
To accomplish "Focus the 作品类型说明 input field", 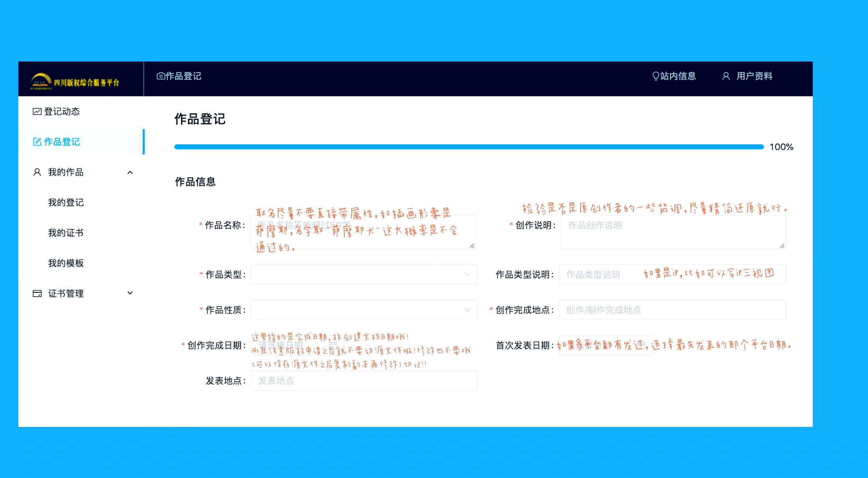I will click(673, 275).
